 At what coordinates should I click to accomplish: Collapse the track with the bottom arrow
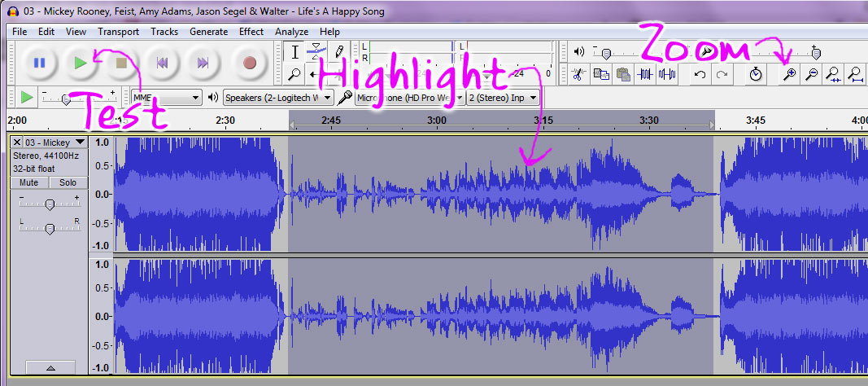point(50,368)
